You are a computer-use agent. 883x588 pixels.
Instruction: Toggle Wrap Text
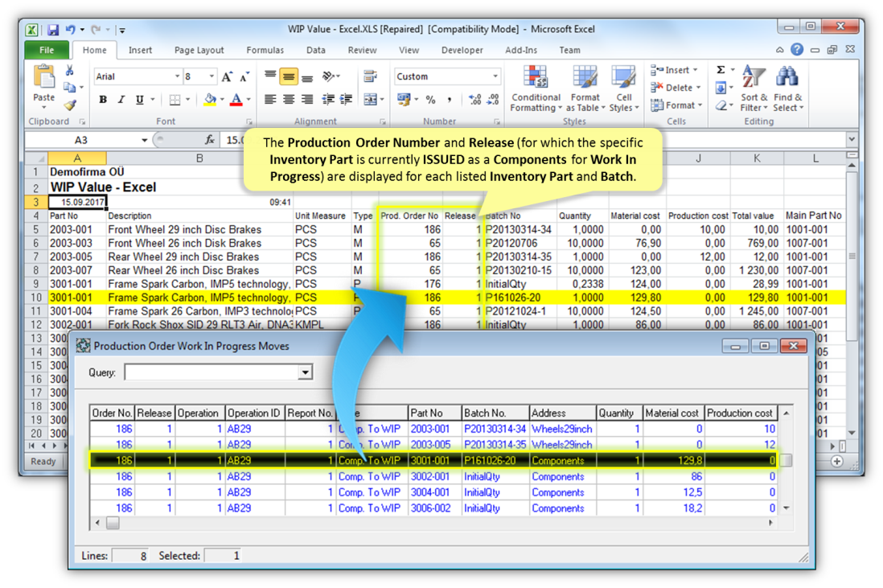[370, 76]
